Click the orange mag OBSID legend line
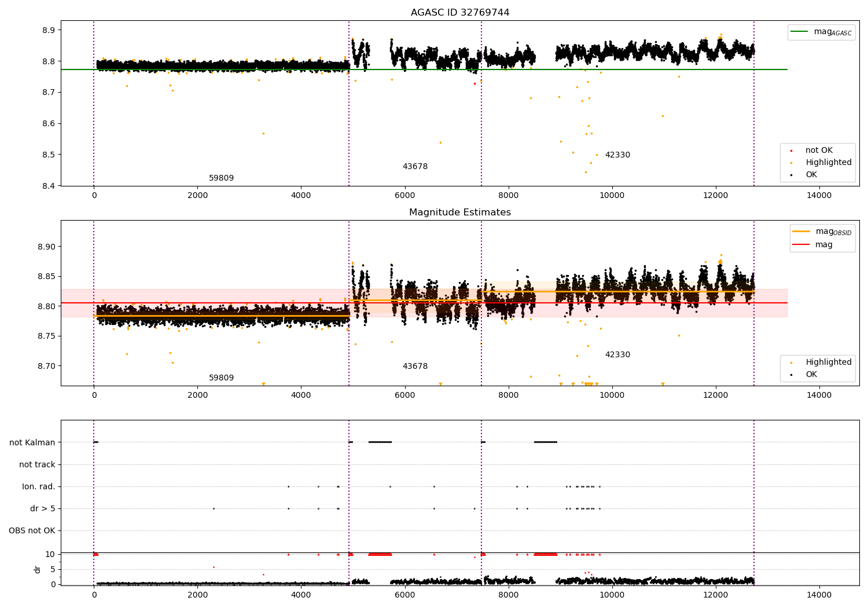This screenshot has width=868, height=608. point(801,231)
